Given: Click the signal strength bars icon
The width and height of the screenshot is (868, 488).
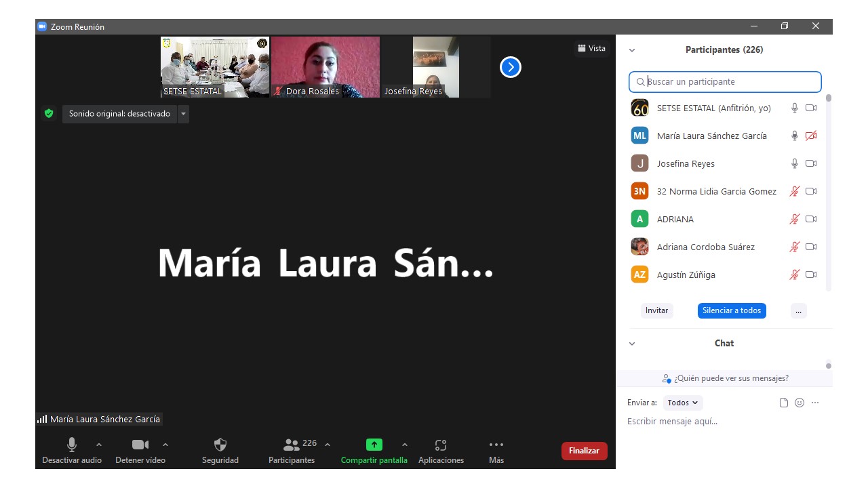Looking at the screenshot, I should tap(42, 420).
